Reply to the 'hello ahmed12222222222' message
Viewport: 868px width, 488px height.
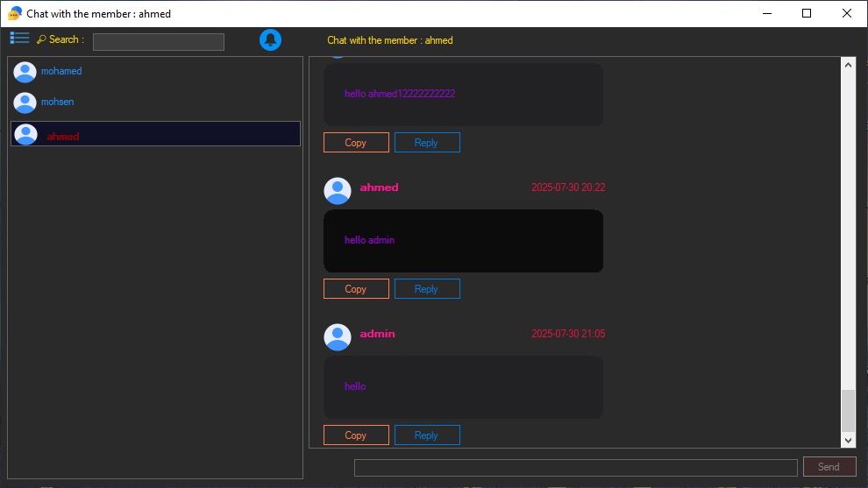(427, 143)
